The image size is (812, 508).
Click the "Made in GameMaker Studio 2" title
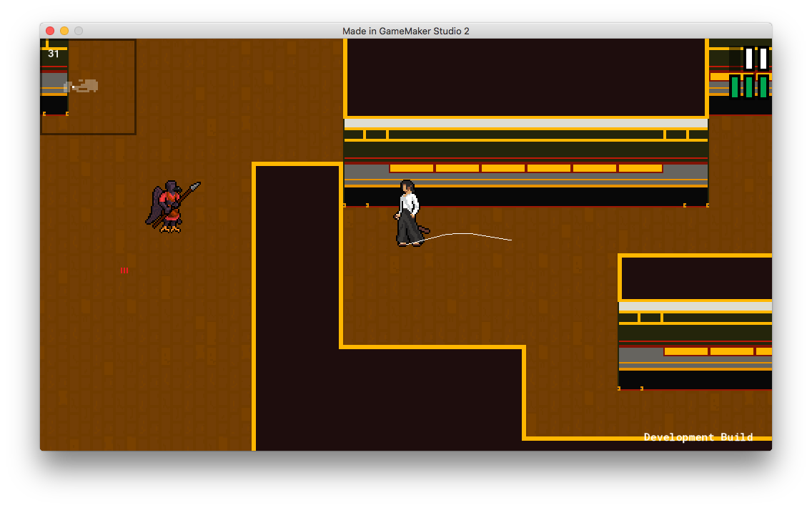click(406, 31)
